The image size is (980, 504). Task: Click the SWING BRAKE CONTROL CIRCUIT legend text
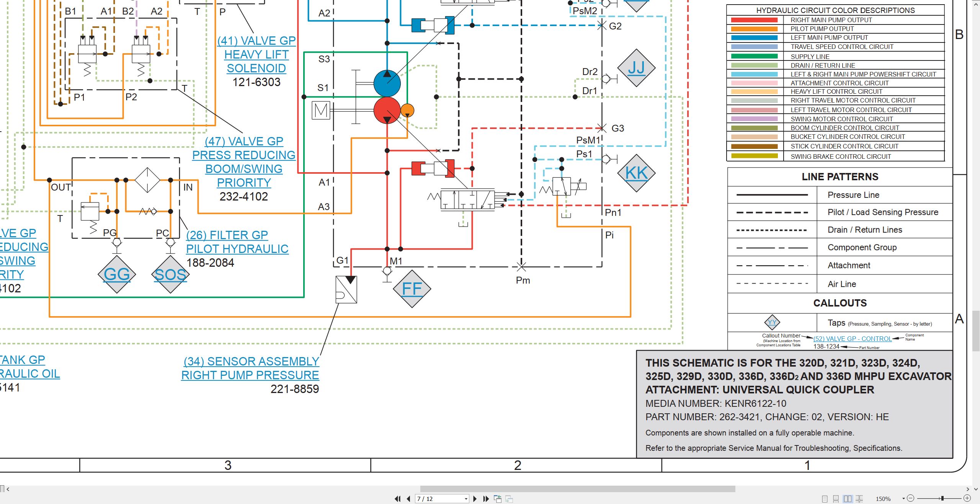pyautogui.click(x=841, y=157)
